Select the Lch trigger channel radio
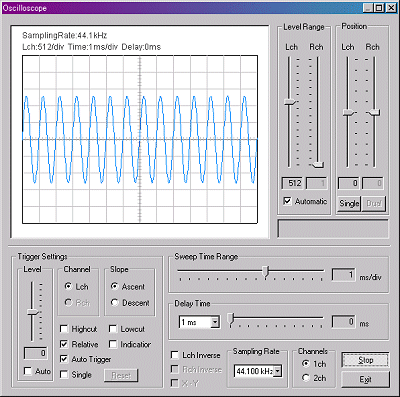The image size is (400, 397). 68,286
